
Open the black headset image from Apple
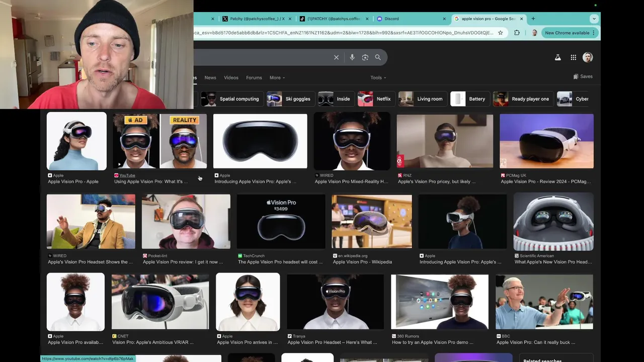pos(260,141)
